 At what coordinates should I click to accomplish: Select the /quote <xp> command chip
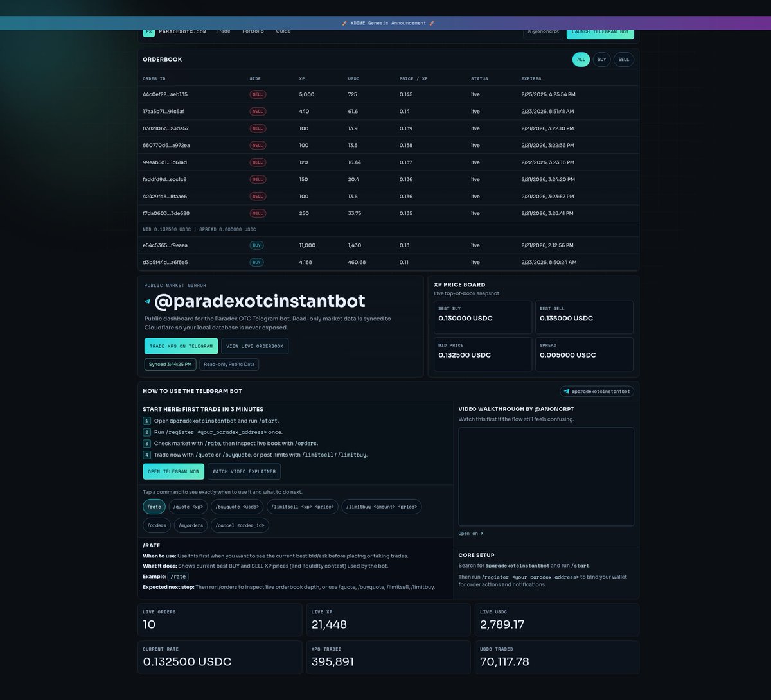point(188,507)
